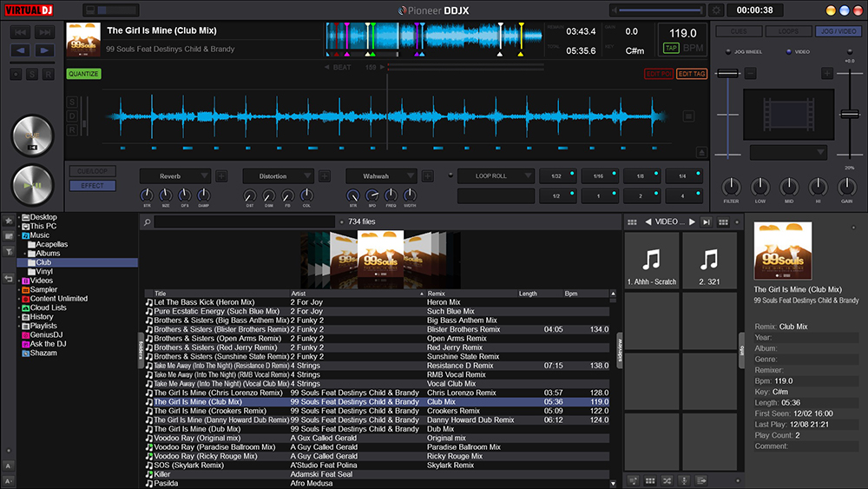The width and height of the screenshot is (868, 489).
Task: Activate the 1/4 loop roll pad
Action: 684,176
